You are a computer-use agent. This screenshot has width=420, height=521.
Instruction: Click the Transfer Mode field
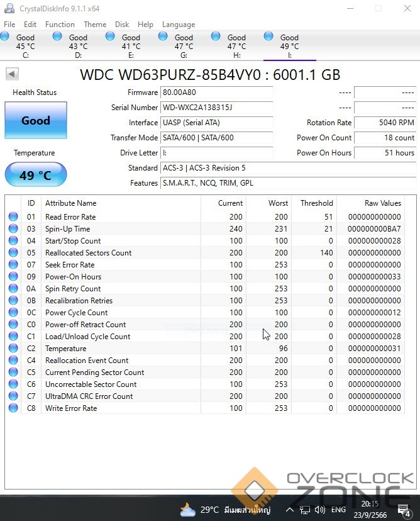pos(216,138)
